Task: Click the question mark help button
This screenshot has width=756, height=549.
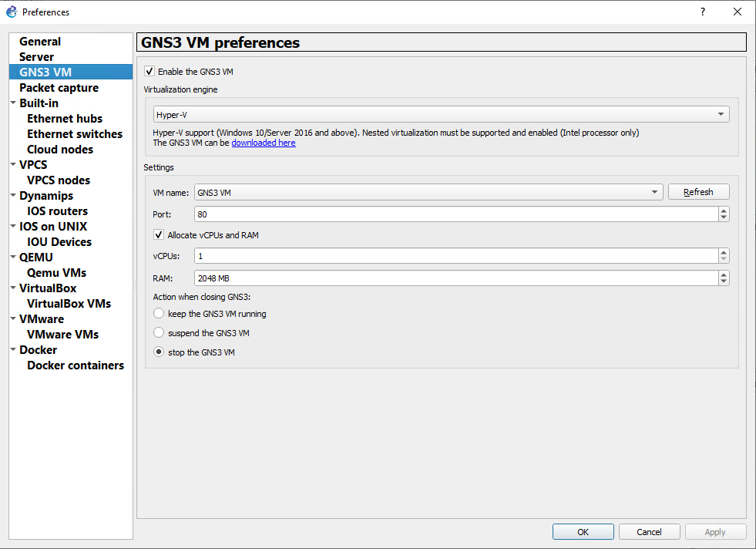Action: click(703, 12)
